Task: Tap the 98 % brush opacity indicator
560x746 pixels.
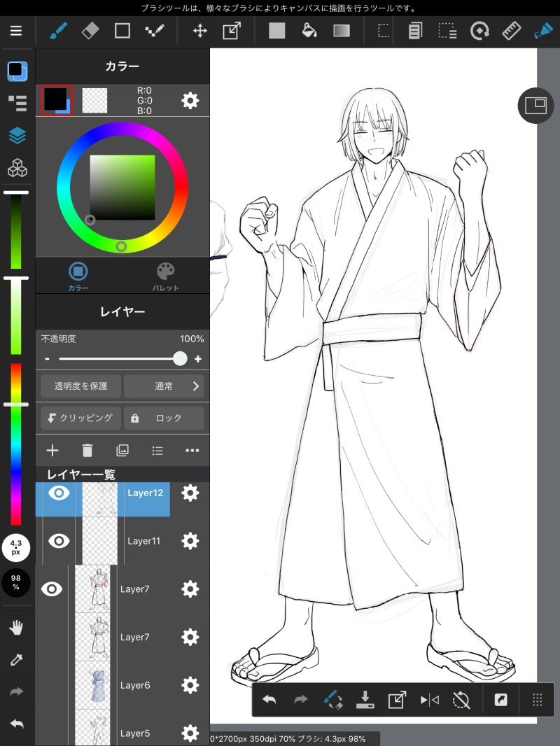Action: [15, 582]
